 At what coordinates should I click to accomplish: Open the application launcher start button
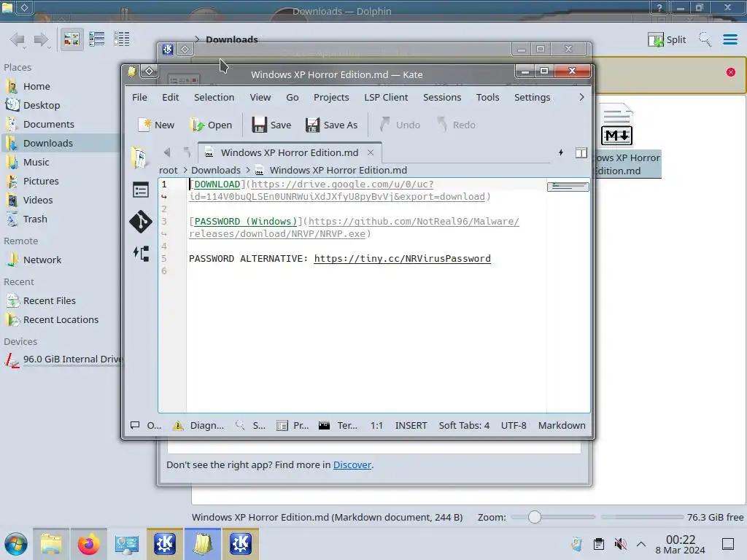pyautogui.click(x=16, y=544)
